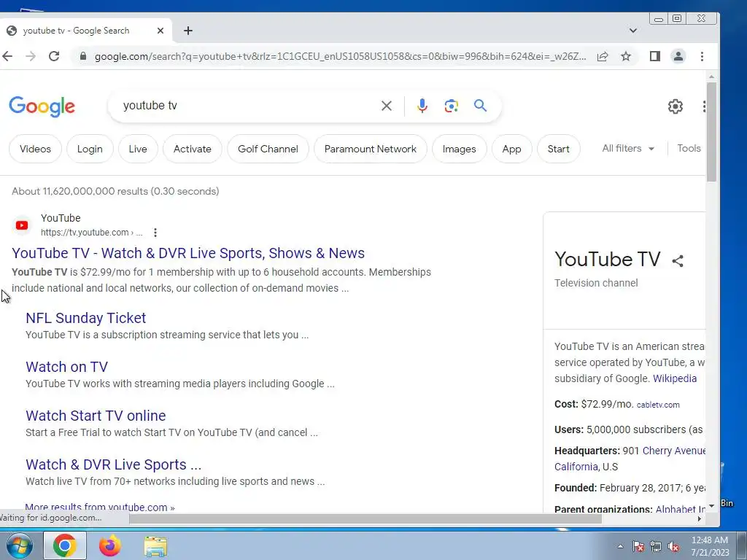Open Watch Start TV online link
Viewport: 747px width, 560px height.
(96, 416)
